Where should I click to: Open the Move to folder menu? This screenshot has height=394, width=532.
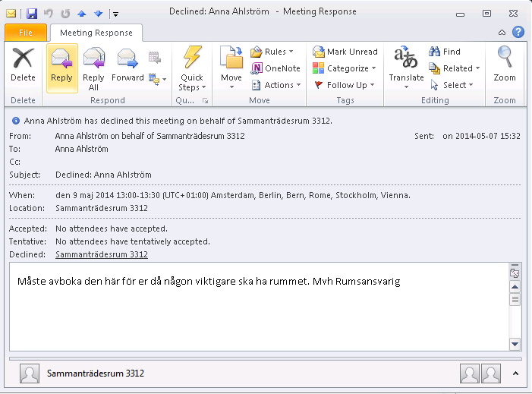pyautogui.click(x=231, y=68)
